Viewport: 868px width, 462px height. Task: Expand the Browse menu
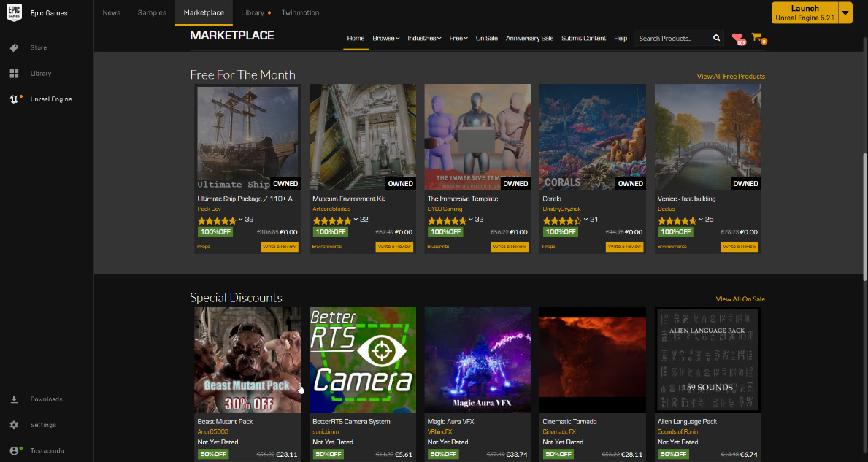[386, 38]
